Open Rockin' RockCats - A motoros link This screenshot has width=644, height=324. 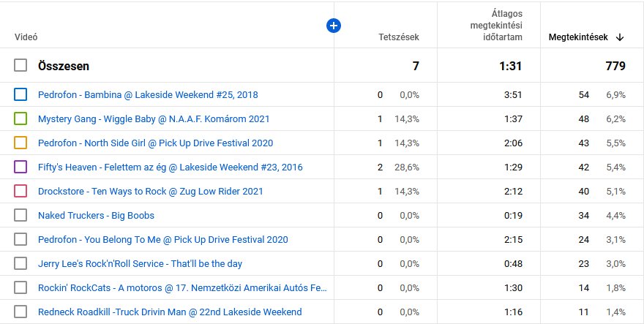182,287
